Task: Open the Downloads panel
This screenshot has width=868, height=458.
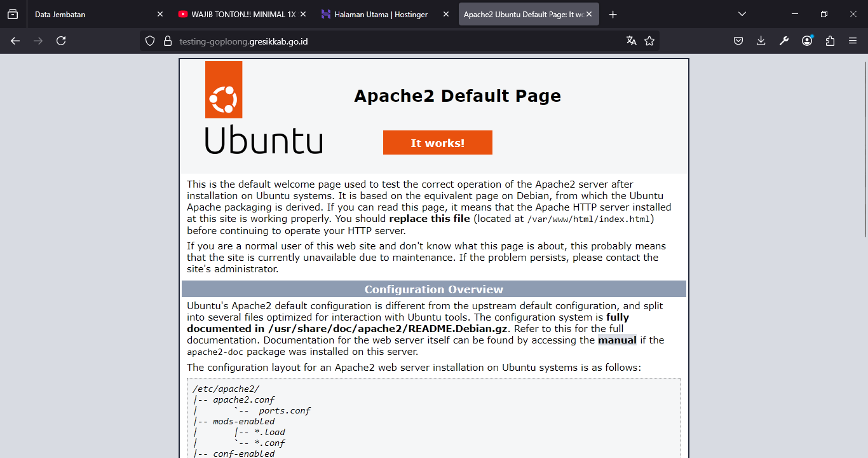Action: click(761, 41)
